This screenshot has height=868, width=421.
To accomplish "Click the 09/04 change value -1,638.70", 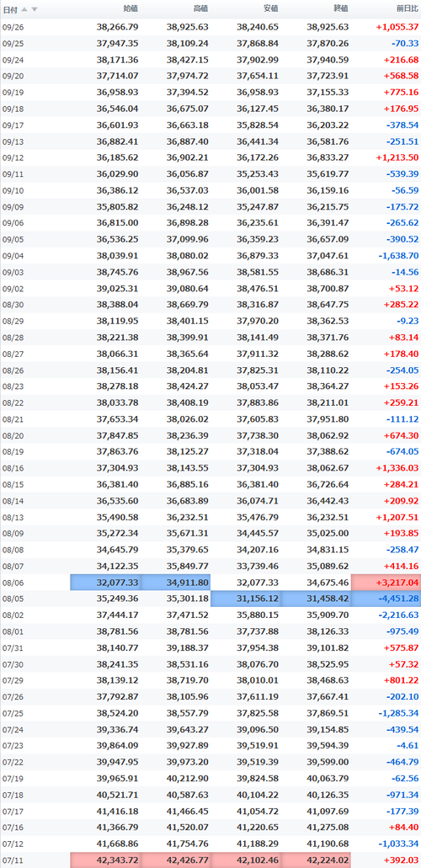I will [398, 256].
